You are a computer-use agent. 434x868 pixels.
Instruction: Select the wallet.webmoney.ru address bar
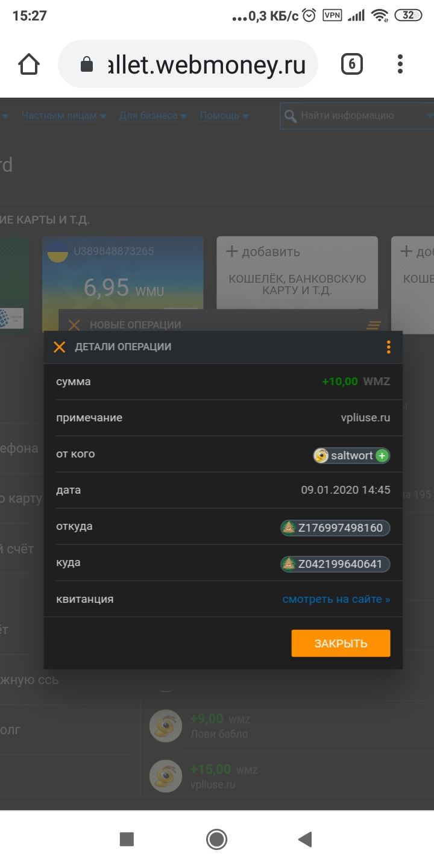tap(187, 64)
